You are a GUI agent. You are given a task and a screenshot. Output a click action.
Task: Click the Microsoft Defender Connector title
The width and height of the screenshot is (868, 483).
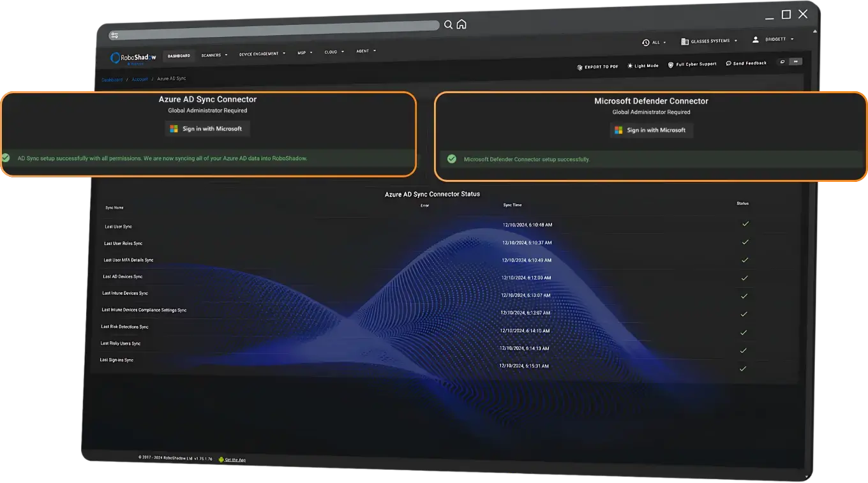click(x=651, y=101)
